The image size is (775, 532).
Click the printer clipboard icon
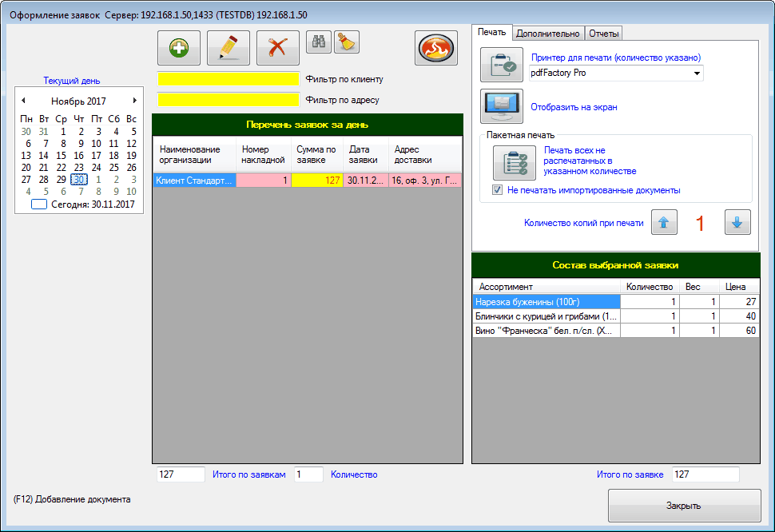coord(502,65)
